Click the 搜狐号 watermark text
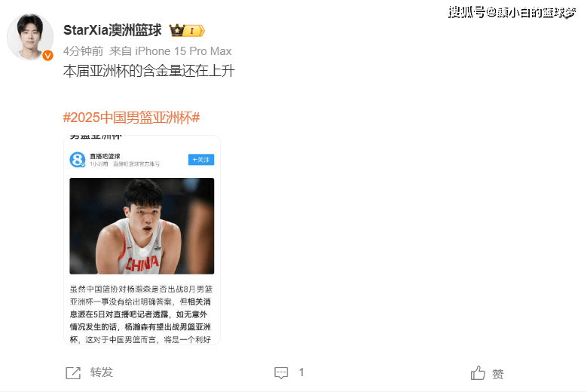The width and height of the screenshot is (587, 392). (466, 12)
